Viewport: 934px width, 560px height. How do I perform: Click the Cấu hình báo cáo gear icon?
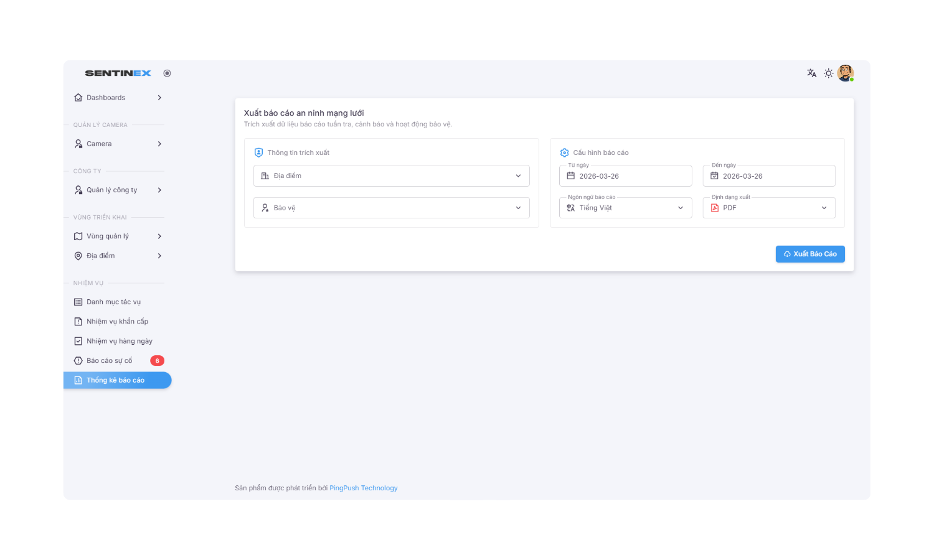(x=564, y=152)
